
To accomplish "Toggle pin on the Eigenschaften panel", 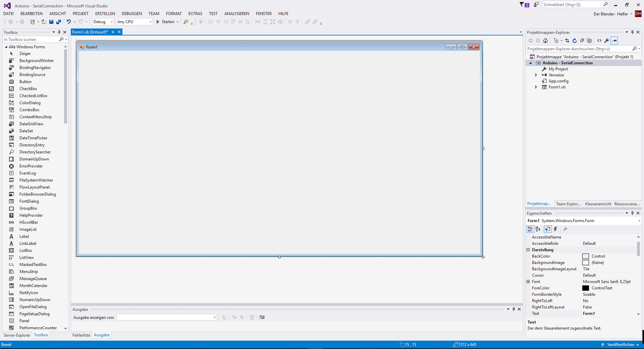I will tap(632, 213).
